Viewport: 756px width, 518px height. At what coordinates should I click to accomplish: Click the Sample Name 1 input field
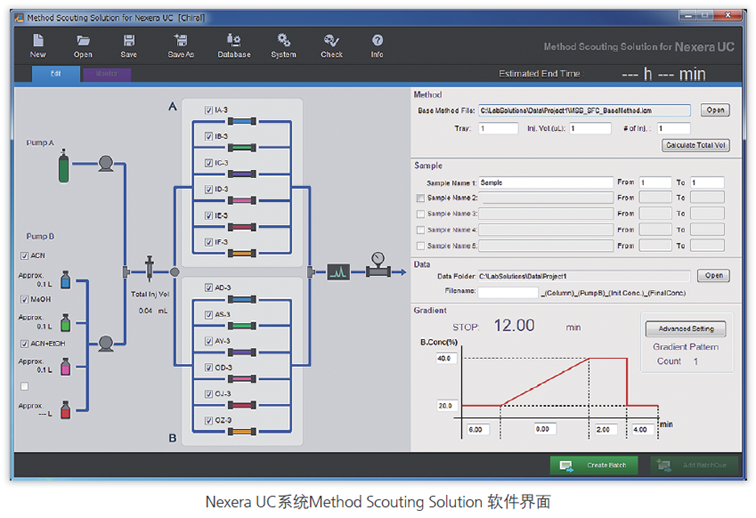545,183
